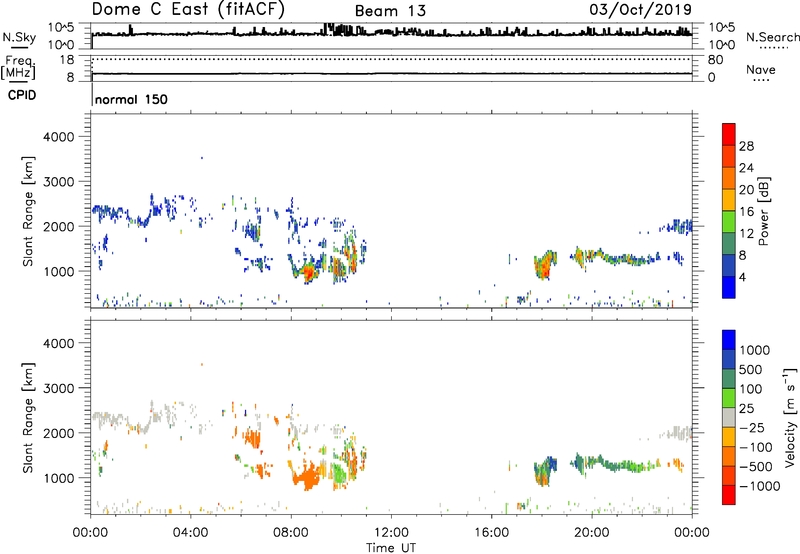Click the "4" tick on Power colorbar

743,277
